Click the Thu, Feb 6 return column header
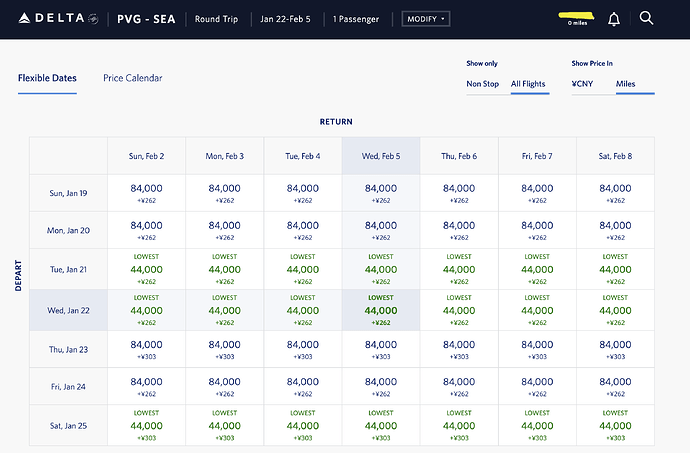Viewport: 690px width, 453px height. click(x=459, y=156)
